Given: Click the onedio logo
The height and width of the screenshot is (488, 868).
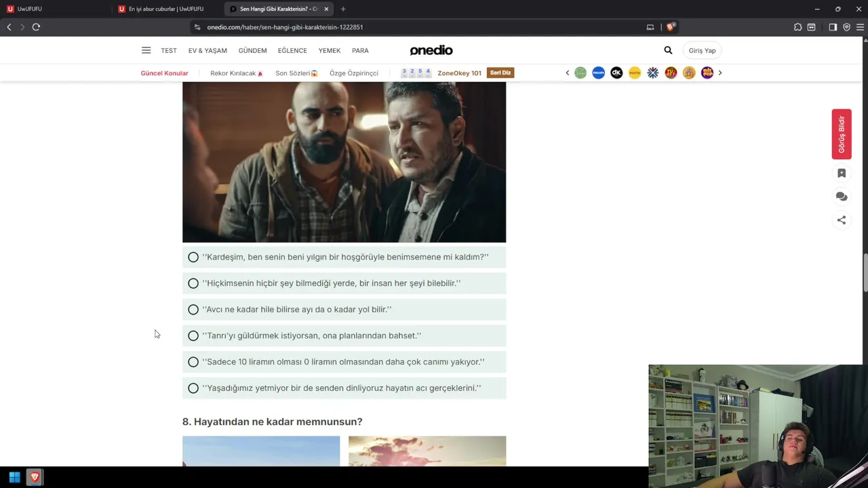Looking at the screenshot, I should coord(431,50).
